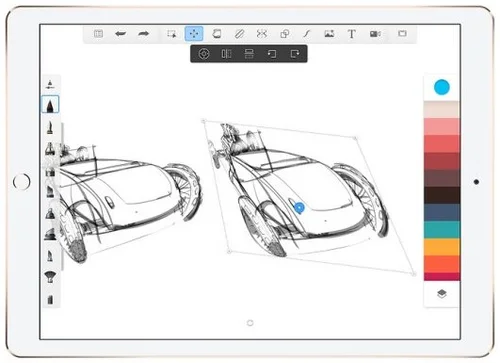The width and height of the screenshot is (500, 363).
Task: Click the top-left transform box handle
Action: (204, 120)
